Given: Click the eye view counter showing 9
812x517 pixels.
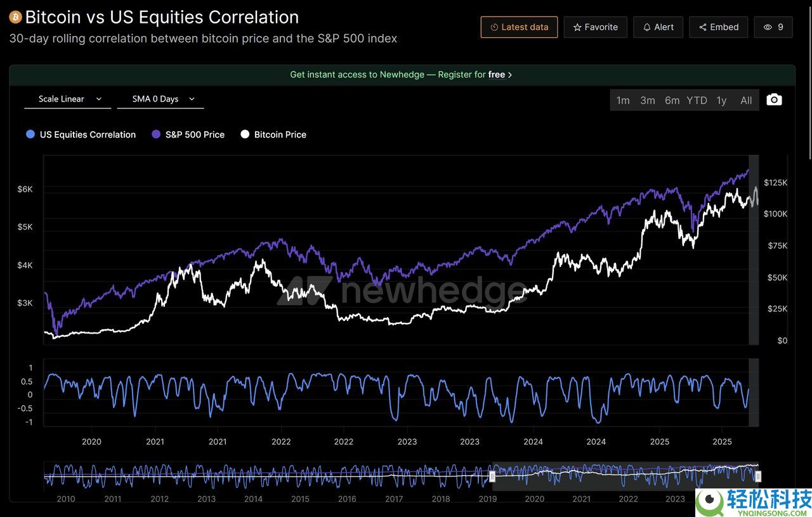Looking at the screenshot, I should [x=773, y=27].
